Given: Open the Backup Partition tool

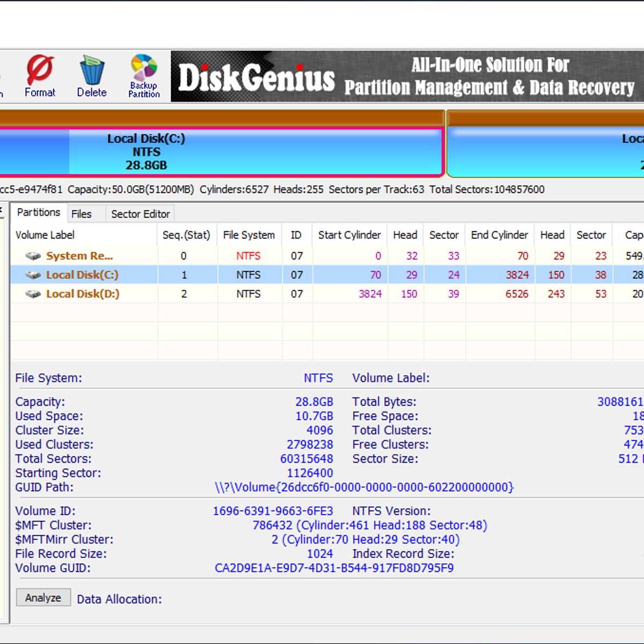Looking at the screenshot, I should tap(144, 76).
